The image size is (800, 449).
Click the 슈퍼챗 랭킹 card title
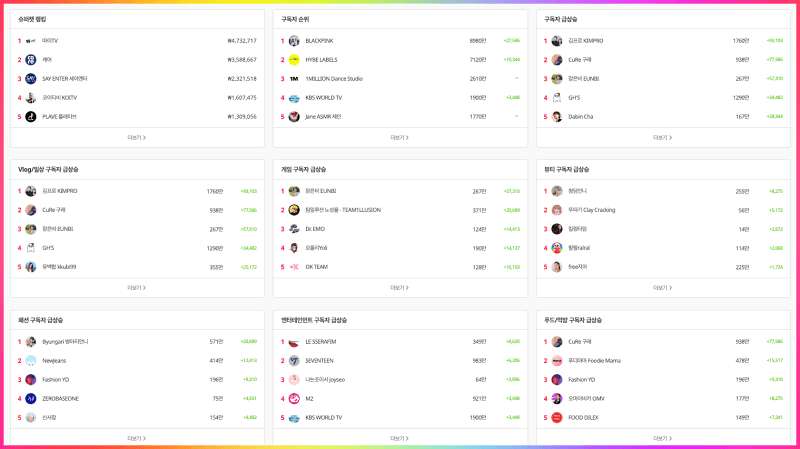tap(32, 19)
